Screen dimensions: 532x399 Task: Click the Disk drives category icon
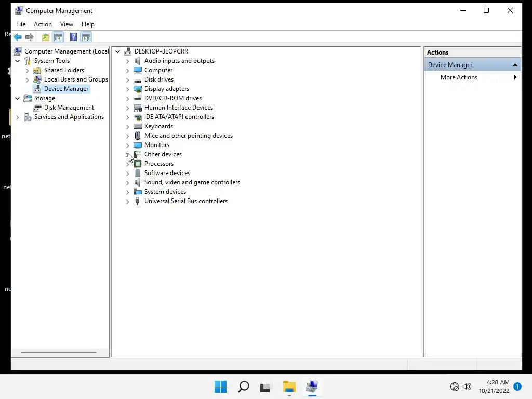pos(137,80)
